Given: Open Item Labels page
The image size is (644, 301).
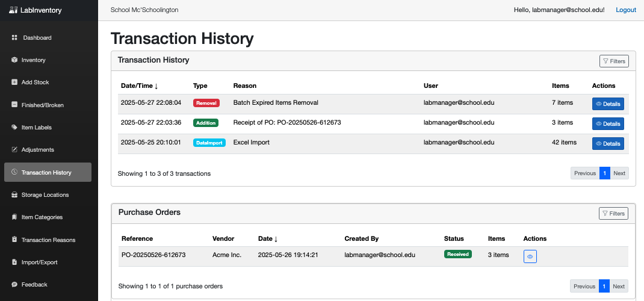Looking at the screenshot, I should [x=48, y=127].
